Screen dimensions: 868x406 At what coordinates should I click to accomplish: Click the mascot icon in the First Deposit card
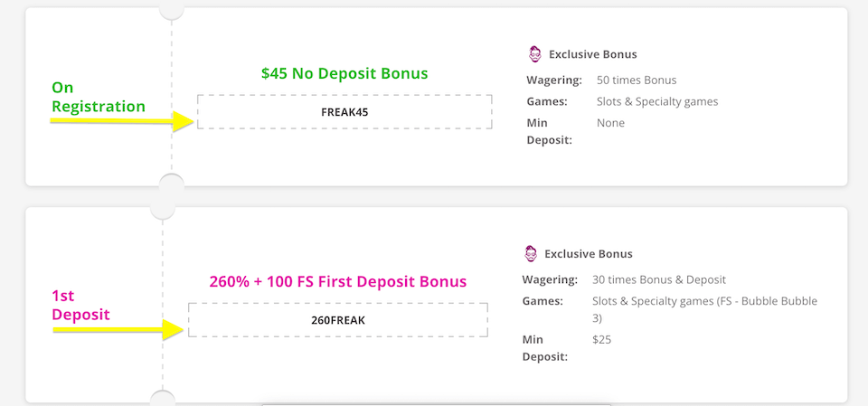532,254
